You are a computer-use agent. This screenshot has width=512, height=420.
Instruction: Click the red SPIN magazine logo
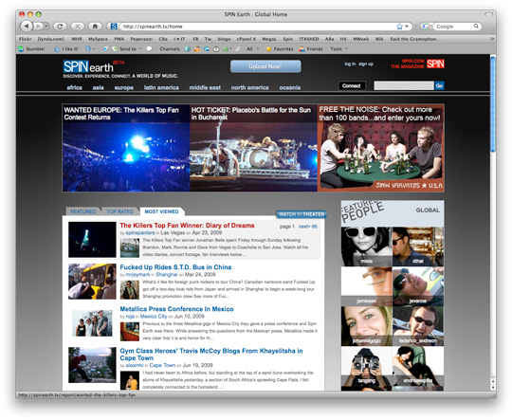[435, 64]
